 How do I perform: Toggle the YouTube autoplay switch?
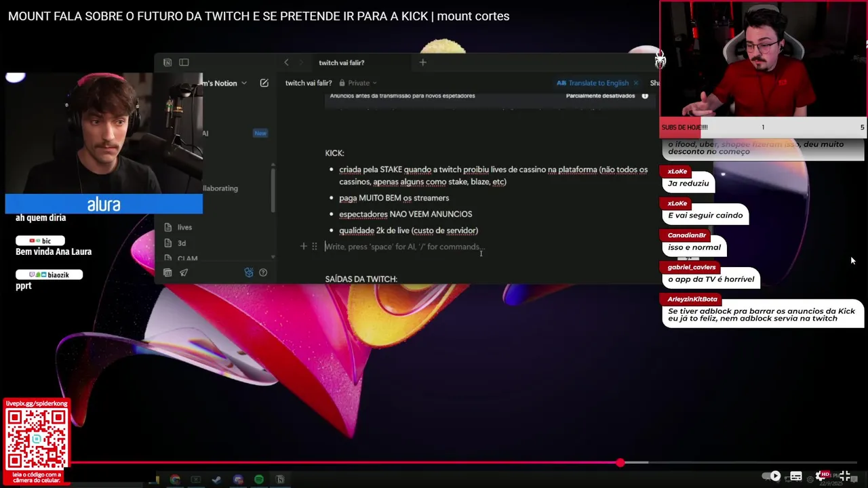tap(772, 476)
